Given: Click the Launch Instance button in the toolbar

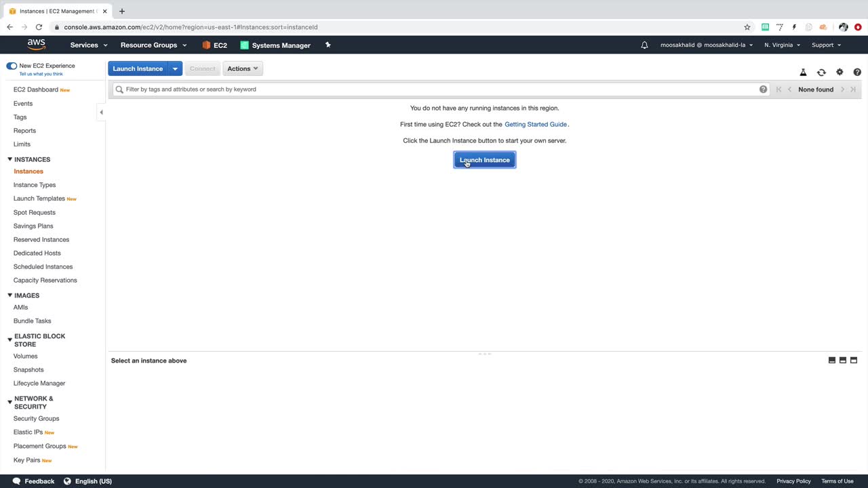Looking at the screenshot, I should [138, 68].
